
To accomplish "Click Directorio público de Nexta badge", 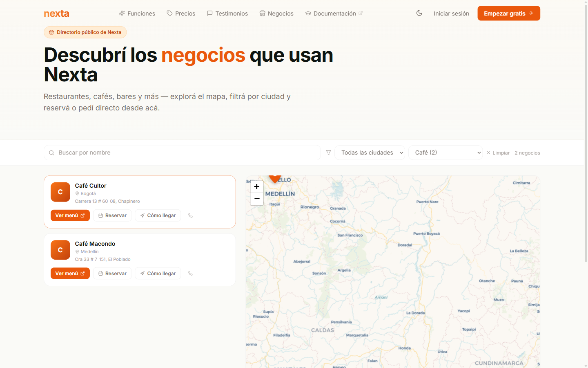I will [x=85, y=32].
